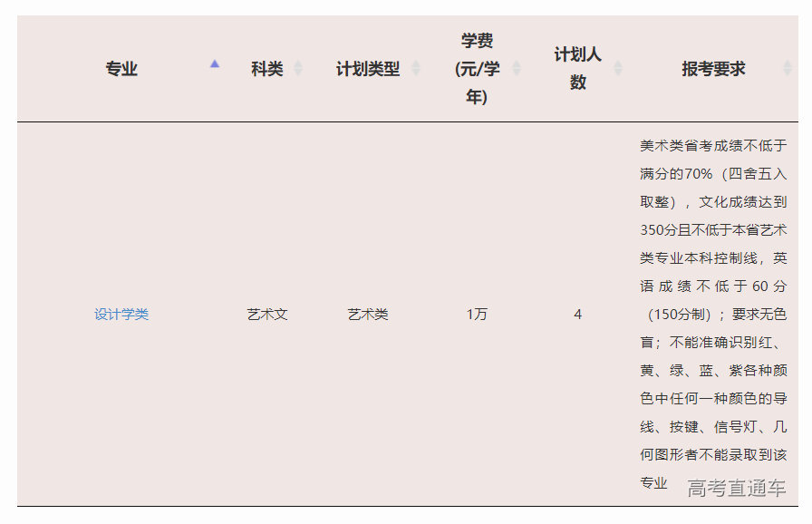The height and width of the screenshot is (524, 812).
Task: Click the line starting with 350分且不低于
Action: 713,230
